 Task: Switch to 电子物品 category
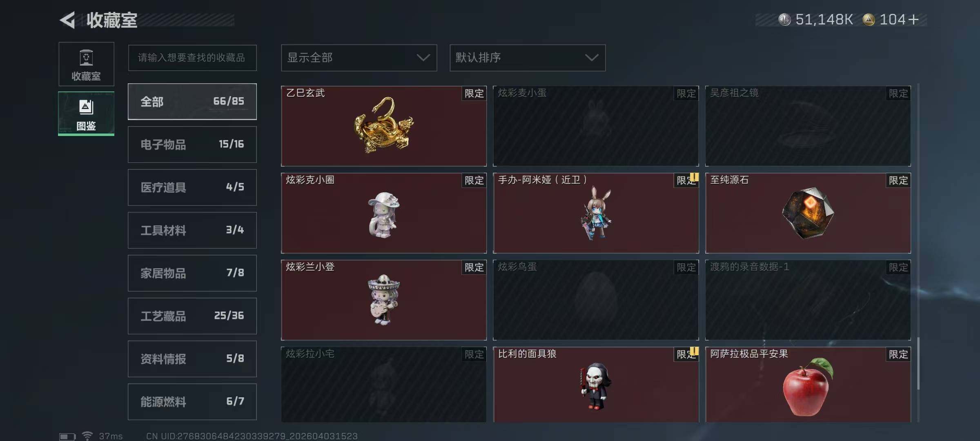[x=192, y=145]
